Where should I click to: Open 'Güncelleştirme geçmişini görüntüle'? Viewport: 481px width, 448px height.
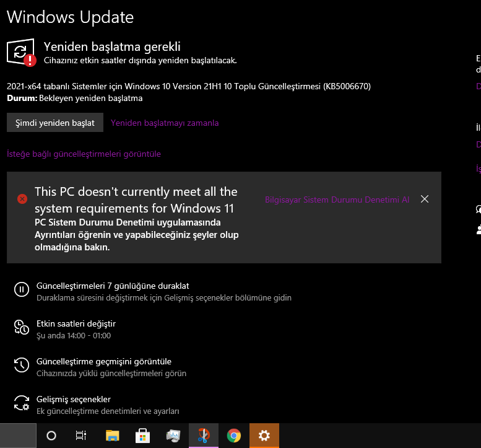pyautogui.click(x=103, y=361)
